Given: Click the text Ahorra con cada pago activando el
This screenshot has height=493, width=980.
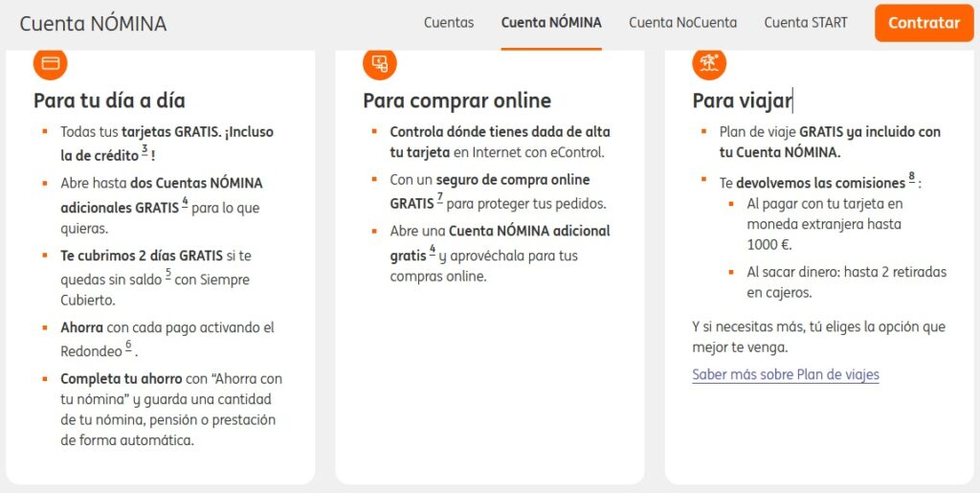Looking at the screenshot, I should 167,327.
